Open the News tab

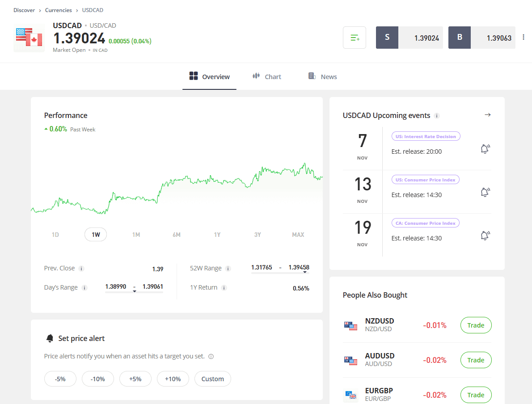pyautogui.click(x=322, y=77)
